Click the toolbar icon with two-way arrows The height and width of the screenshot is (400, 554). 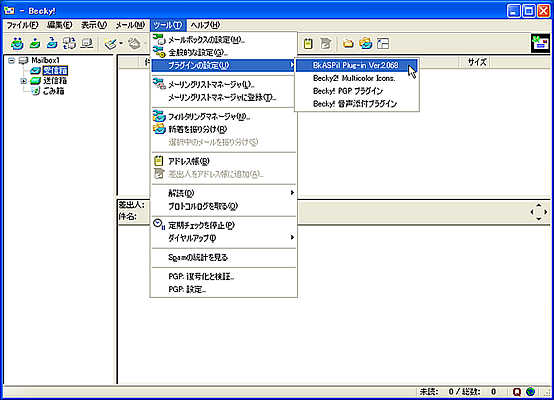click(69, 43)
